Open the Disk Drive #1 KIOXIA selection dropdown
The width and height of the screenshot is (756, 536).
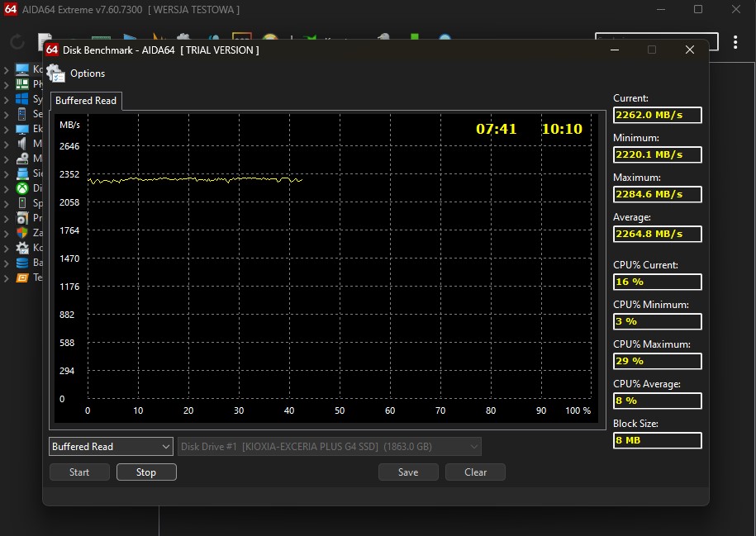pos(330,447)
